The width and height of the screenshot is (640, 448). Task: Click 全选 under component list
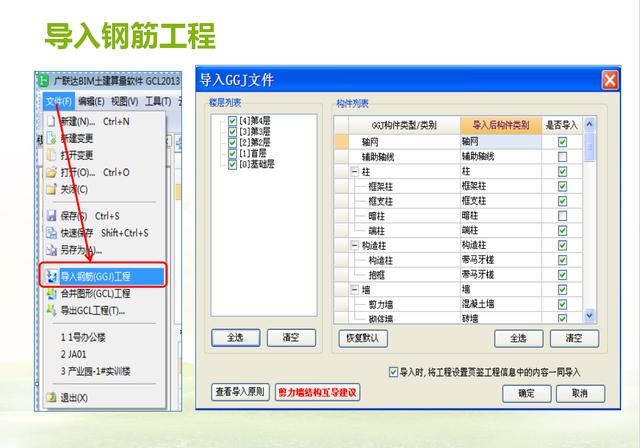tap(519, 338)
